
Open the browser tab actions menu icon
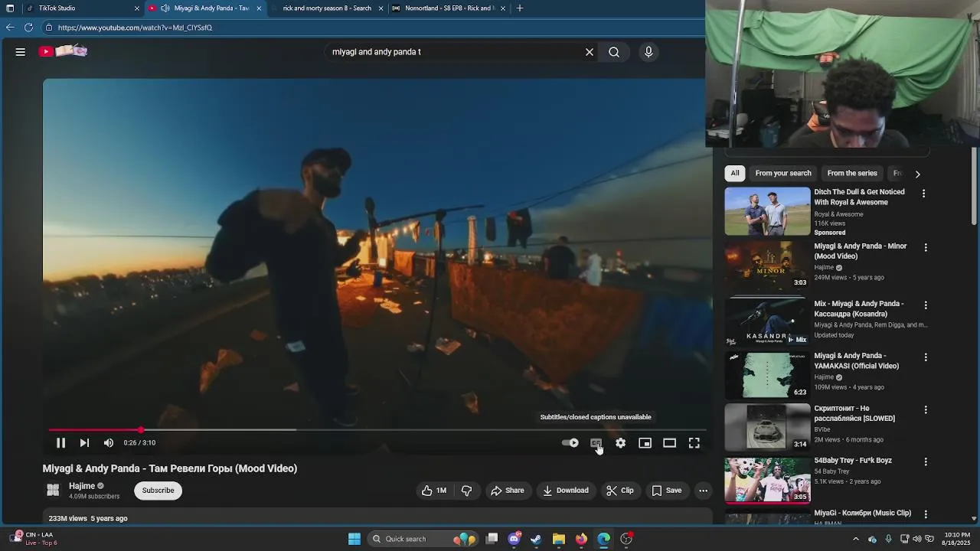click(10, 8)
